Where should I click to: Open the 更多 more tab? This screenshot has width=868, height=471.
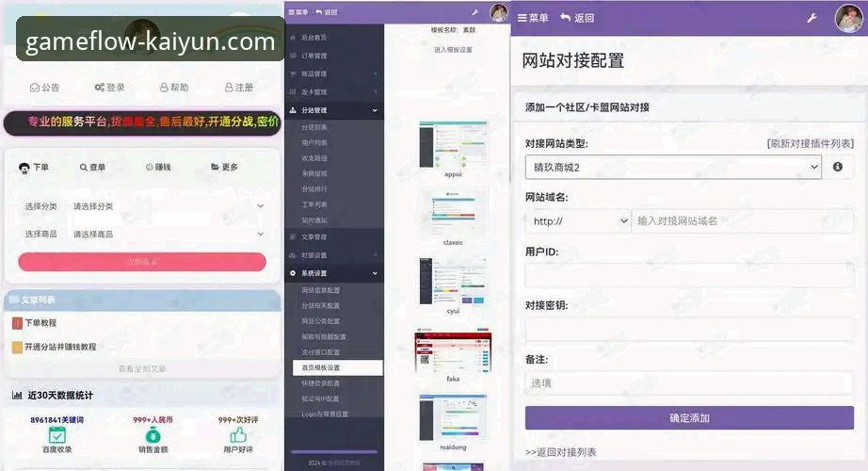[224, 168]
